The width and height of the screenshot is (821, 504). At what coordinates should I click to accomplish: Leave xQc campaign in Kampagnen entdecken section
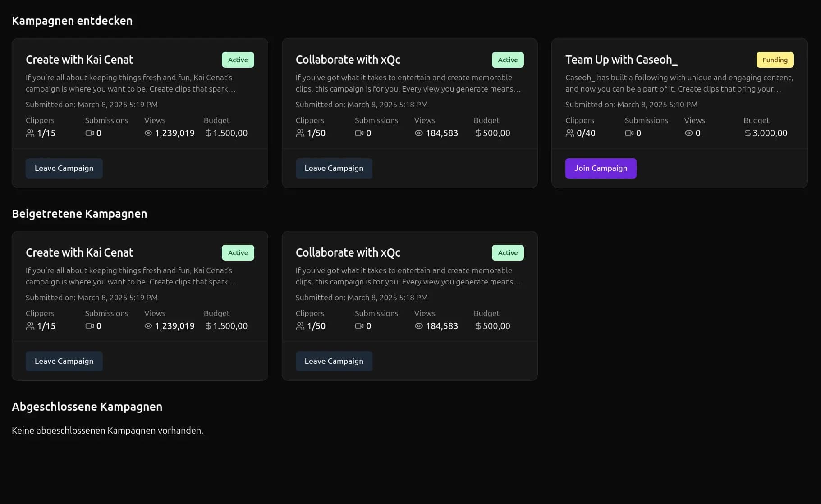[x=334, y=168]
